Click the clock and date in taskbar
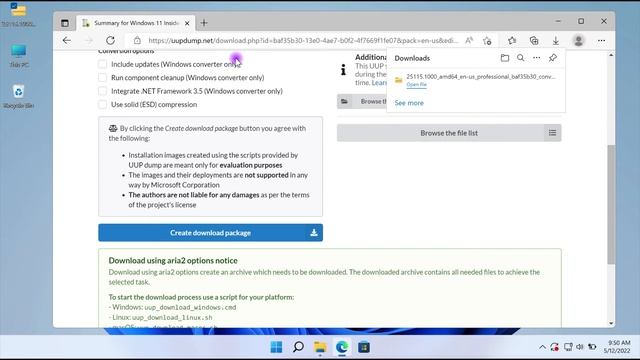Image resolution: width=640 pixels, height=360 pixels. click(617, 347)
